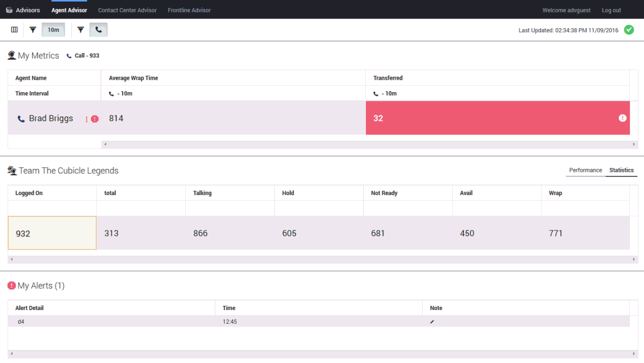Image resolution: width=644 pixels, height=363 pixels.
Task: Open the column chooser icon
Action: (14, 30)
